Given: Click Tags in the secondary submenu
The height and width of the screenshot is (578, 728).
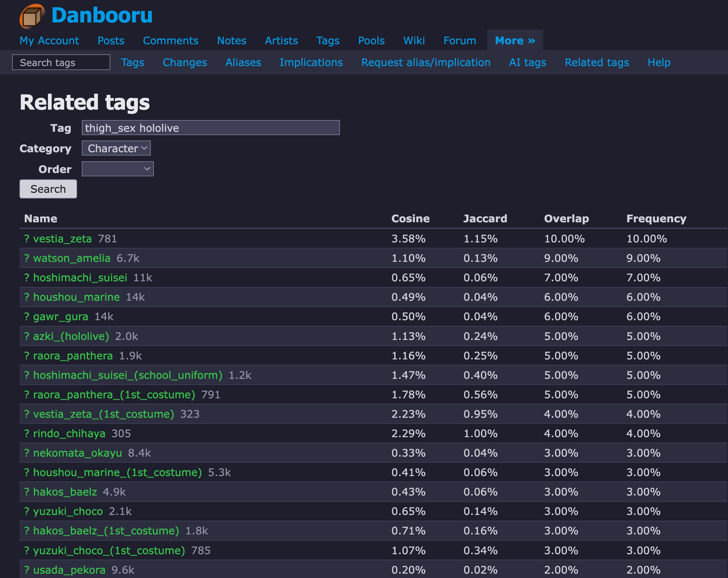Looking at the screenshot, I should [x=133, y=62].
